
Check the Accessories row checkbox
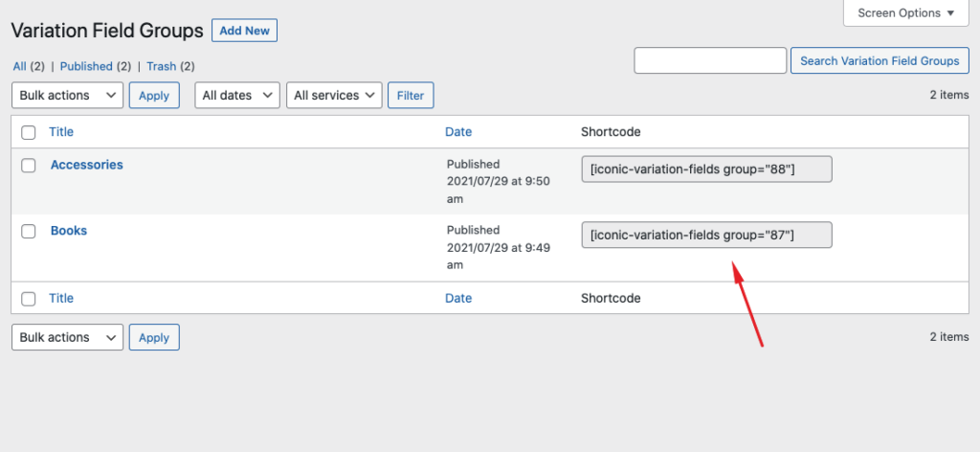pyautogui.click(x=29, y=166)
